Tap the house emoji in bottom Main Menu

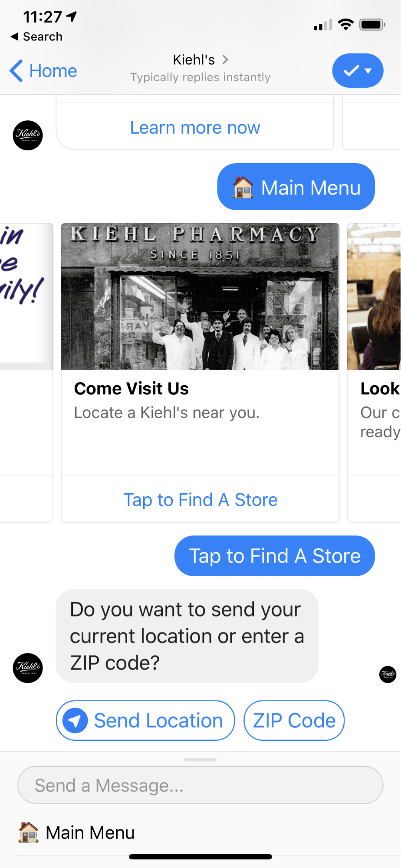(29, 832)
